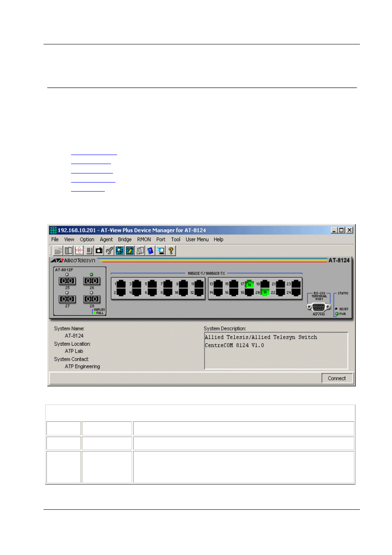The width and height of the screenshot is (392, 555).
Task: Click the red split-line toolbar icon
Action: 78,250
